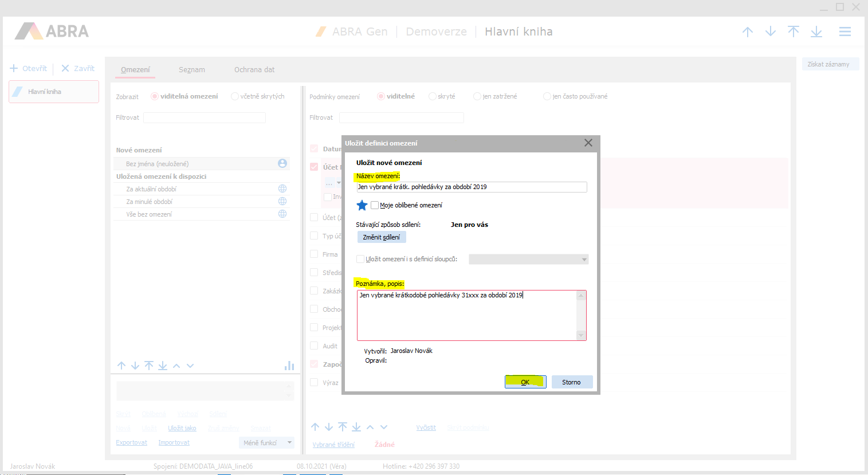Image resolution: width=868 pixels, height=475 pixels.
Task: Click the globe icon beside Za aktuální období
Action: (282, 189)
